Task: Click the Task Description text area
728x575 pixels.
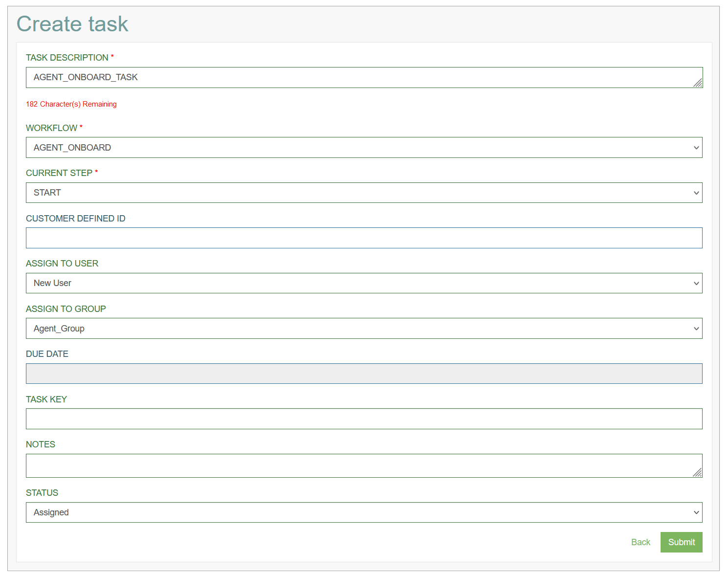Action: point(364,78)
